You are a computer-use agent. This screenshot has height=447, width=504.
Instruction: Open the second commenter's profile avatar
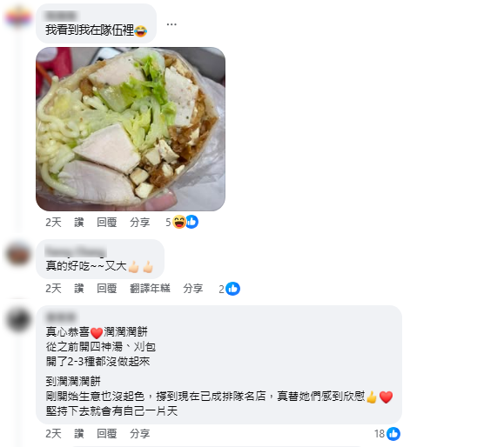click(x=18, y=254)
